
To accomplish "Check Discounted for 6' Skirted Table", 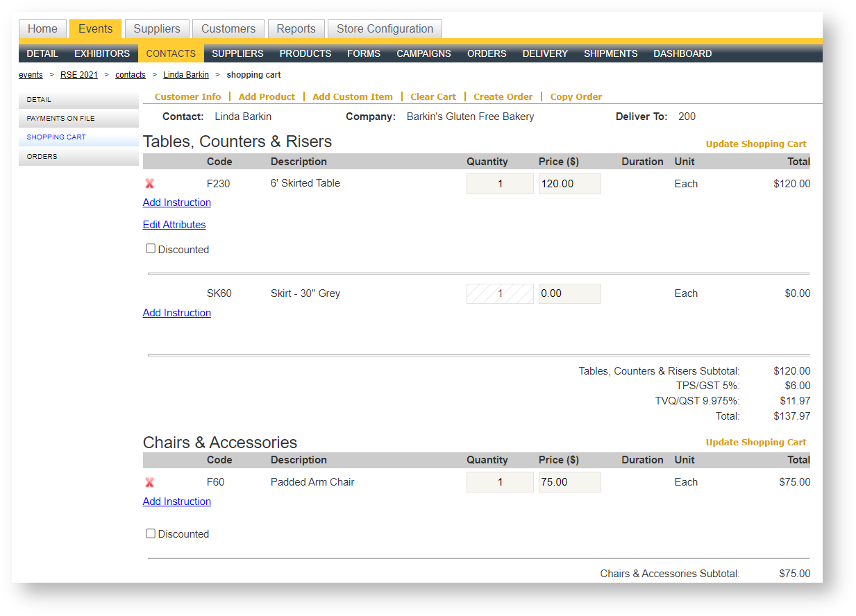I will pos(151,248).
